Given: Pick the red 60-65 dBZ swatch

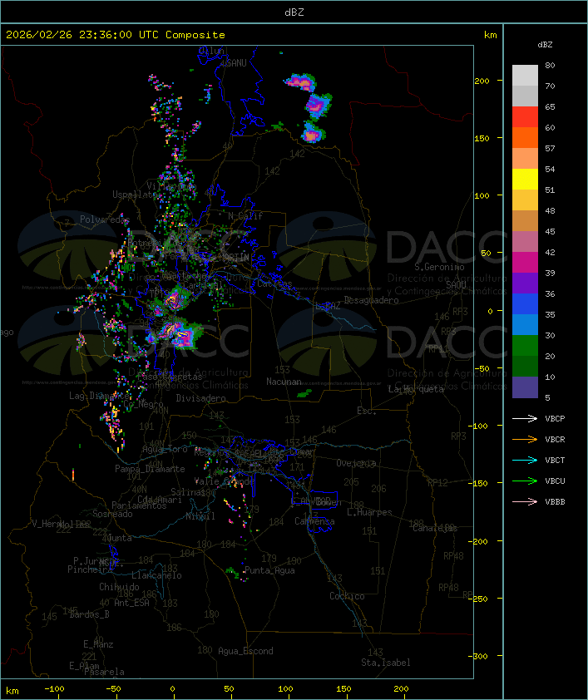Looking at the screenshot, I should [525, 116].
